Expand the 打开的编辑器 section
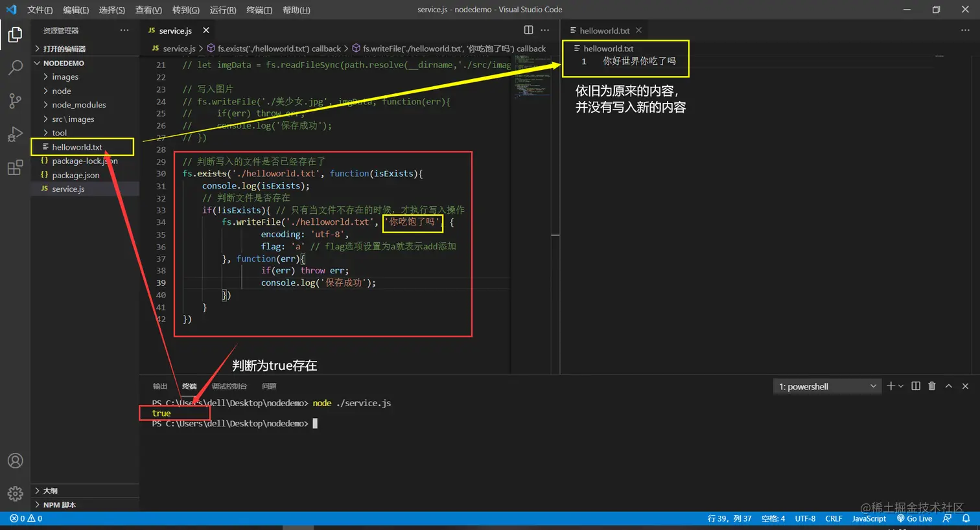The height and width of the screenshot is (530, 980). tap(85, 49)
